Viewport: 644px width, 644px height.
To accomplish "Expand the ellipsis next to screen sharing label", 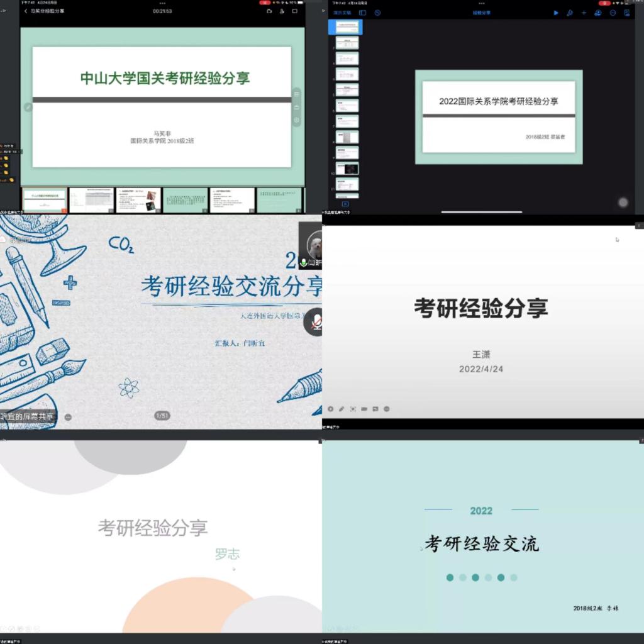I will point(68,417).
